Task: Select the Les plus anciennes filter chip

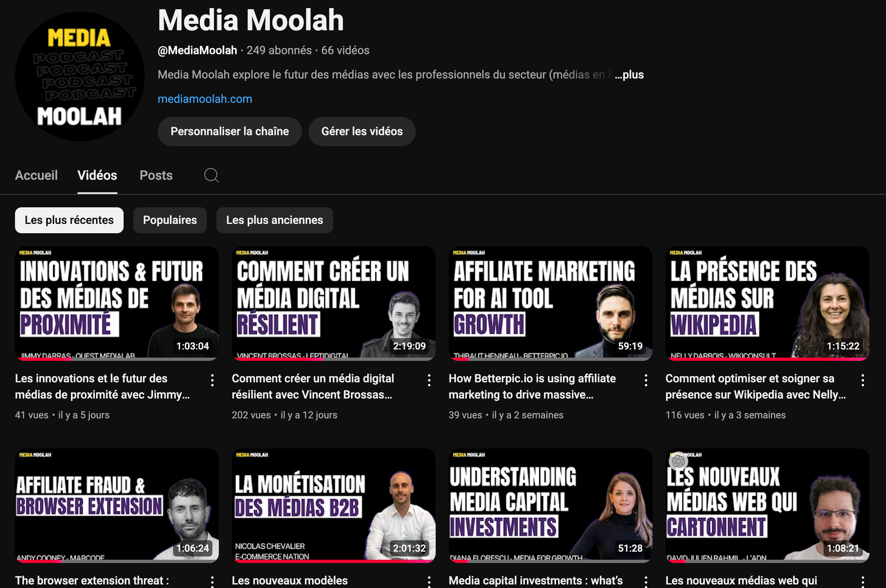Action: (275, 220)
